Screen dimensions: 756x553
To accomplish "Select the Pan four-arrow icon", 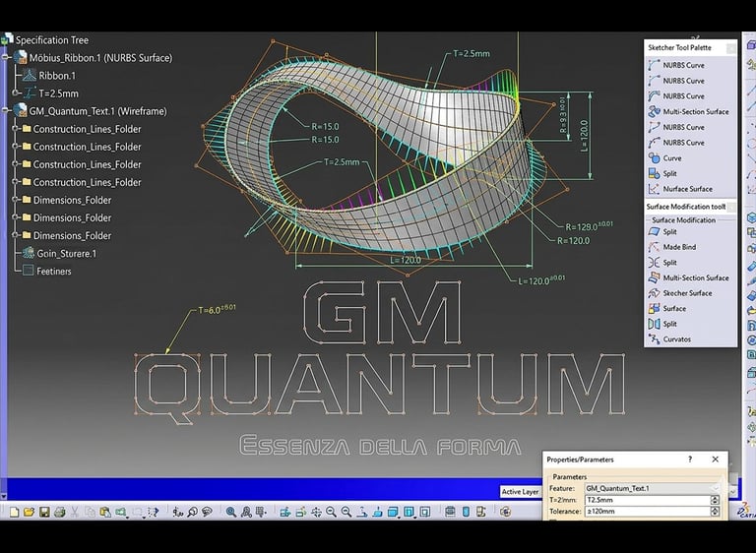I will 316,512.
